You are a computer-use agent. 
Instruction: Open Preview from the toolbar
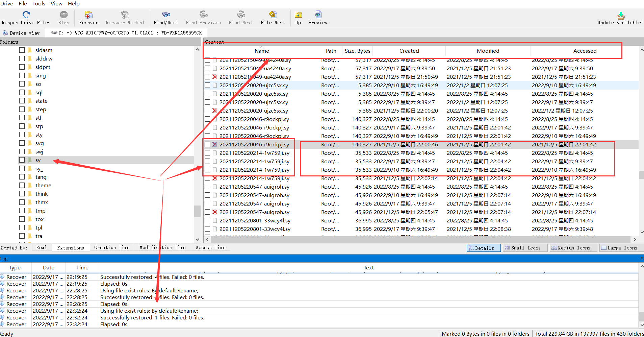click(x=317, y=15)
